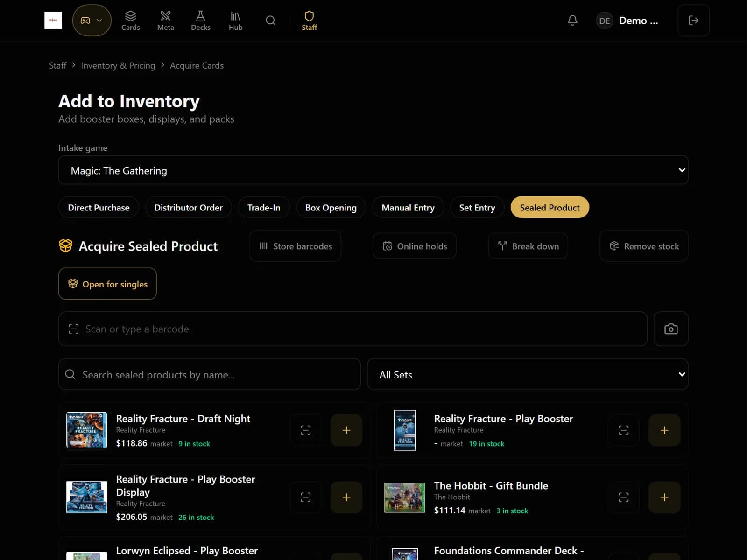
Task: Click the $111.14 market price
Action: pyautogui.click(x=450, y=511)
